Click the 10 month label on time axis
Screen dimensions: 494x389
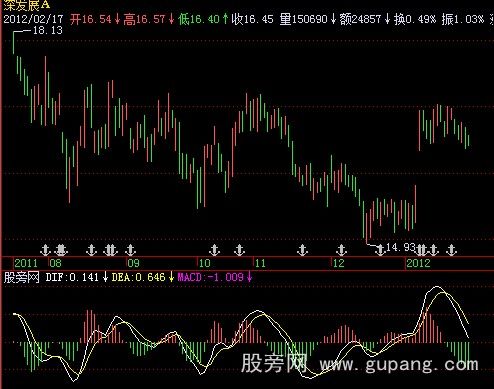point(204,263)
